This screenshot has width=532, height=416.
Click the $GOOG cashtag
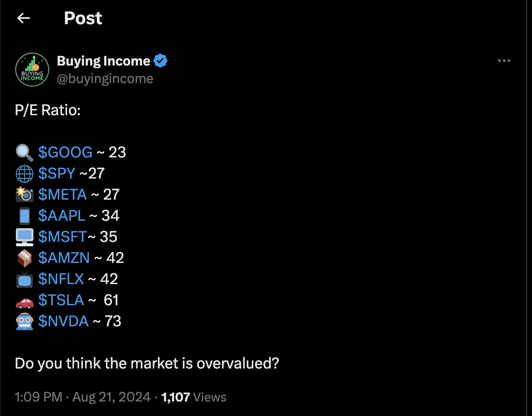65,152
